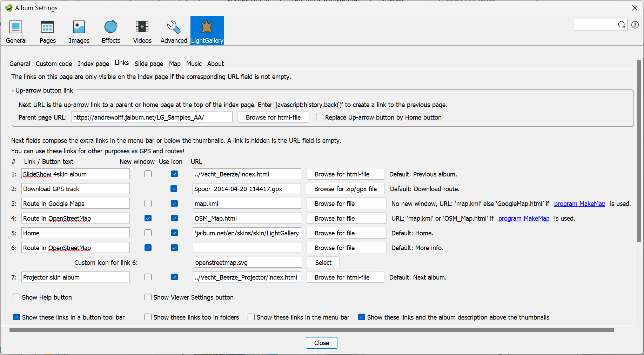Open the Advanced settings panel
The image size is (644, 355).
173,31
